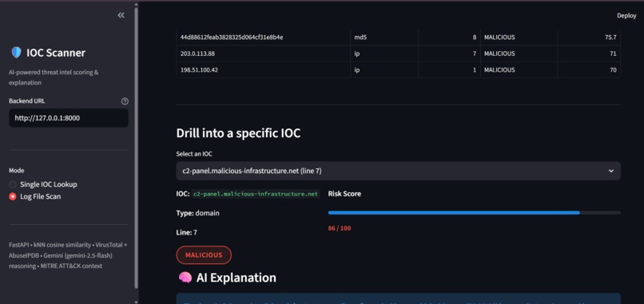Click the score 71 cell
Screen dimensions: 644x304
(x=589, y=53)
